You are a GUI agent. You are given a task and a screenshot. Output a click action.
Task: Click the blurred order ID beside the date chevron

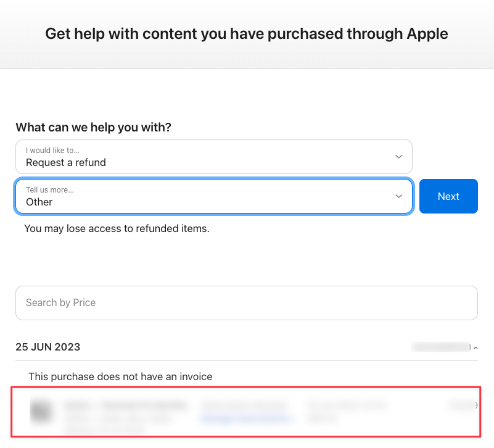(x=440, y=347)
